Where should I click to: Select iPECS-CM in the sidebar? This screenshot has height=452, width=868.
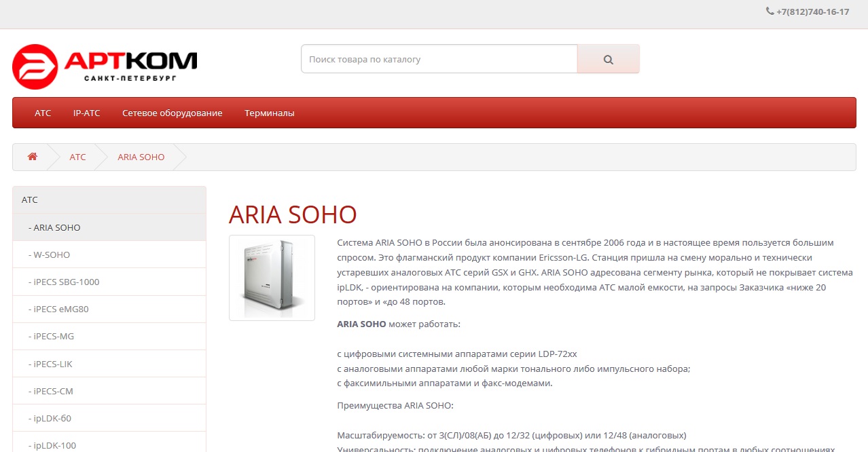pyautogui.click(x=109, y=391)
